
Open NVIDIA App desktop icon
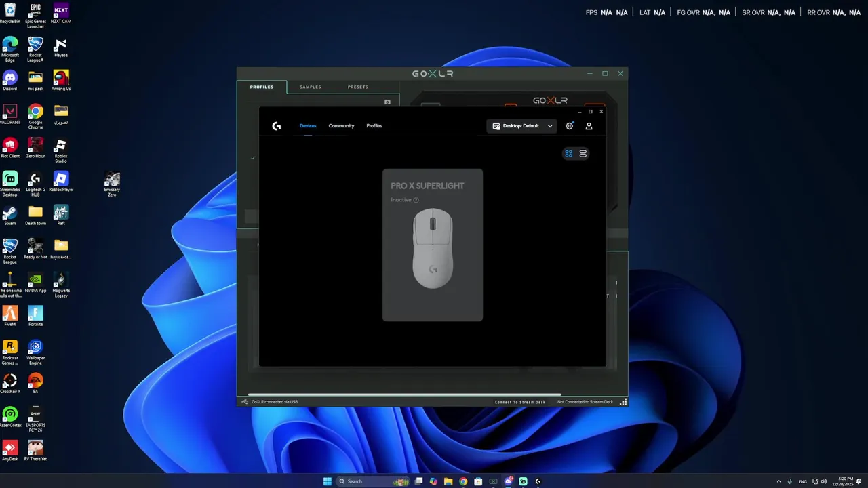coord(35,283)
